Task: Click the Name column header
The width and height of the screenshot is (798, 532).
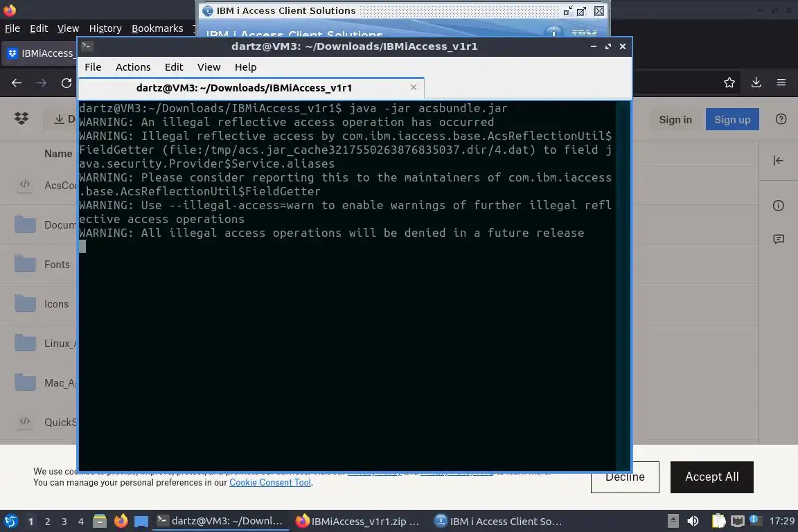Action: (x=58, y=154)
